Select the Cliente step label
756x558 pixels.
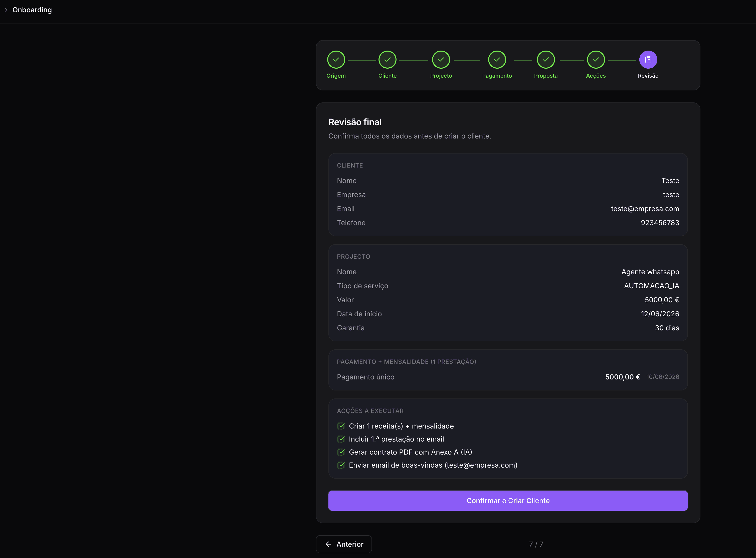387,76
